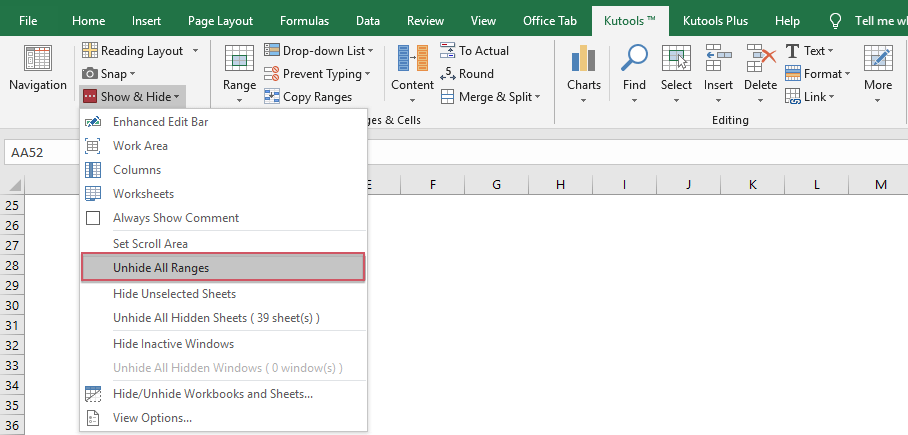Click the Select All corner triangle
908x435 pixels.
15,185
